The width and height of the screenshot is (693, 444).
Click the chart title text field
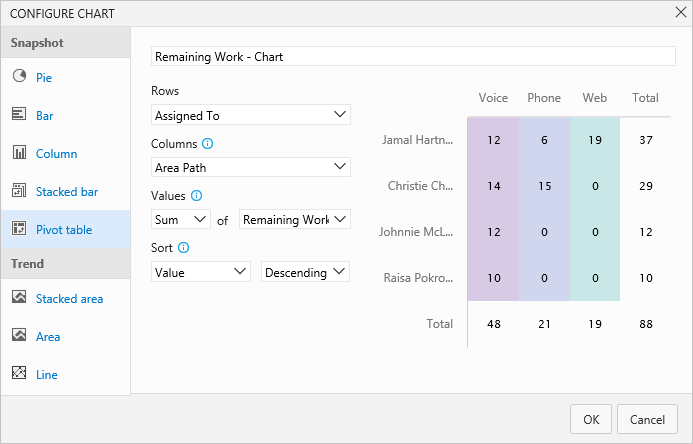click(x=413, y=57)
